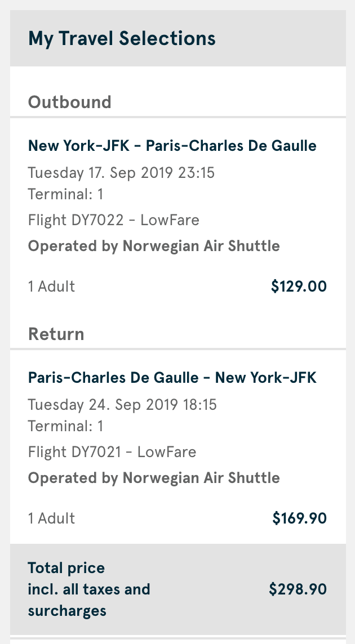Screen dimensions: 355x644
Task: Select Flight DY7022 - LowFare
Action: 113,220
